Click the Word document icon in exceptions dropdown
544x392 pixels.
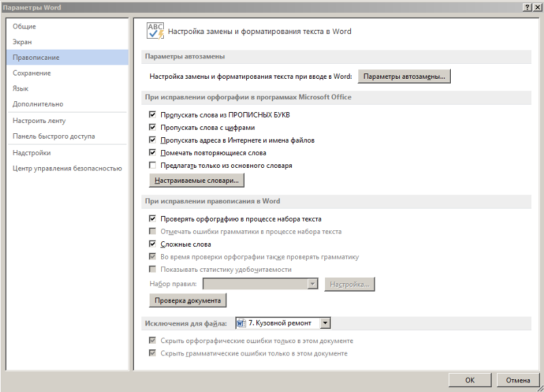click(x=241, y=323)
